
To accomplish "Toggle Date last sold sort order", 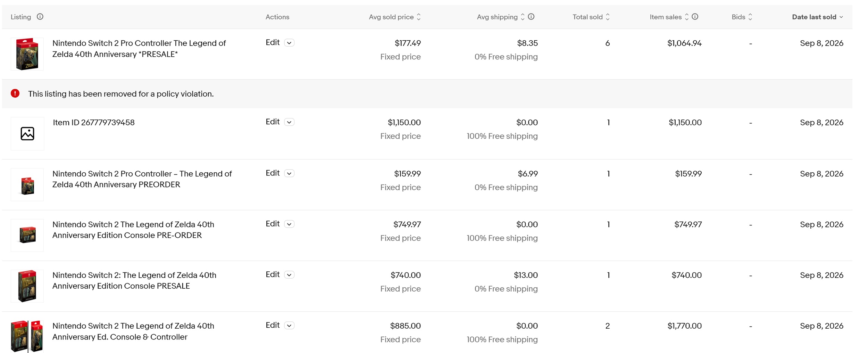I will coord(817,17).
